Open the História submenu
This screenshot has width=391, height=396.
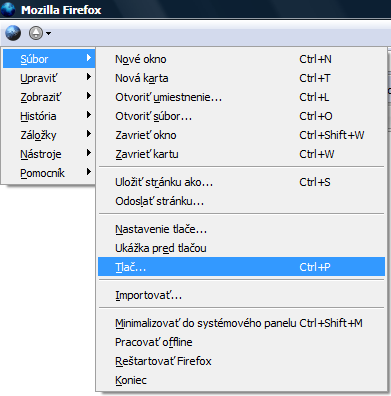pos(49,116)
